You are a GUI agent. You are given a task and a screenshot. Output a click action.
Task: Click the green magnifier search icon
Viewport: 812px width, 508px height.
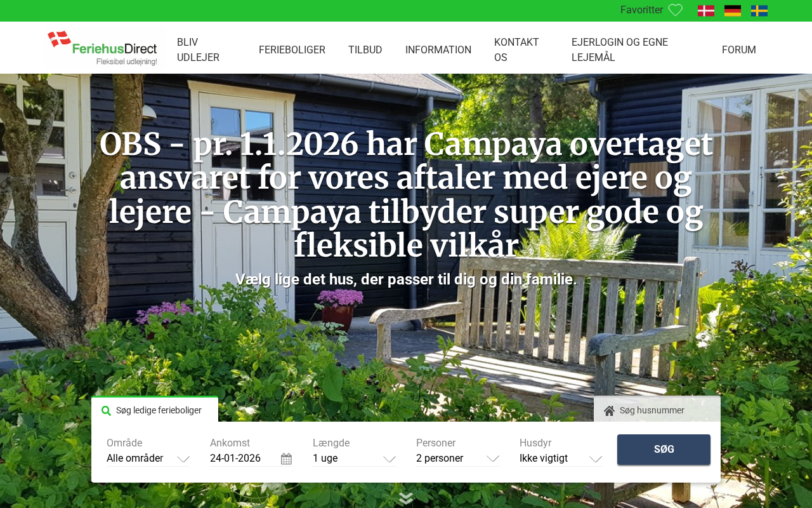106,411
